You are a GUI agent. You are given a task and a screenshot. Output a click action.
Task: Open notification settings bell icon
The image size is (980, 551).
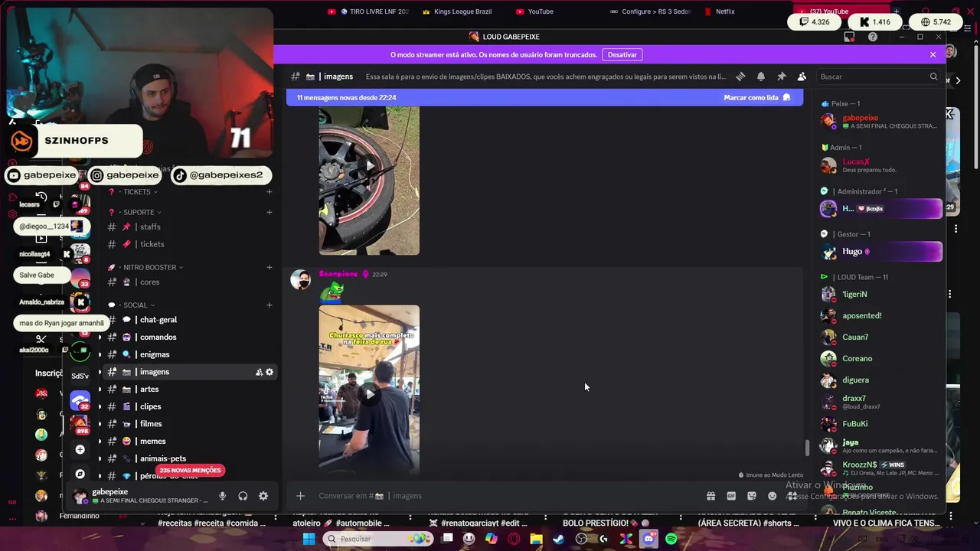761,77
